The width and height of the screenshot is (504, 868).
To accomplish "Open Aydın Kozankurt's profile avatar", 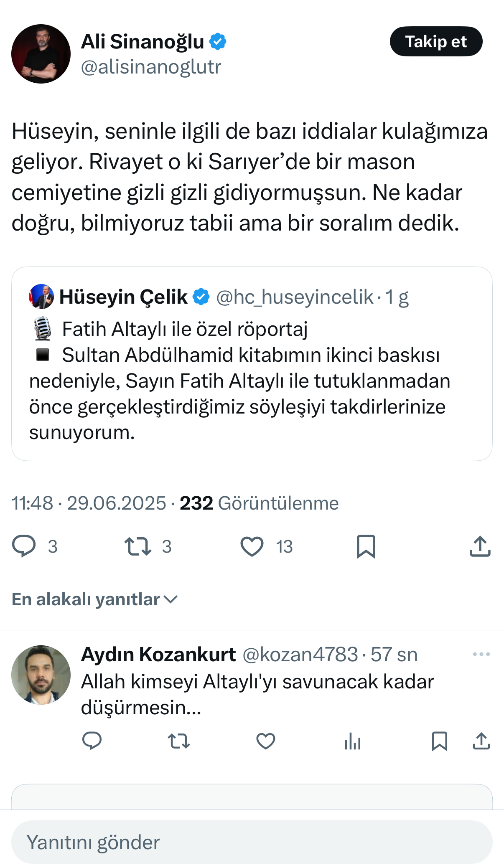I will click(x=41, y=675).
